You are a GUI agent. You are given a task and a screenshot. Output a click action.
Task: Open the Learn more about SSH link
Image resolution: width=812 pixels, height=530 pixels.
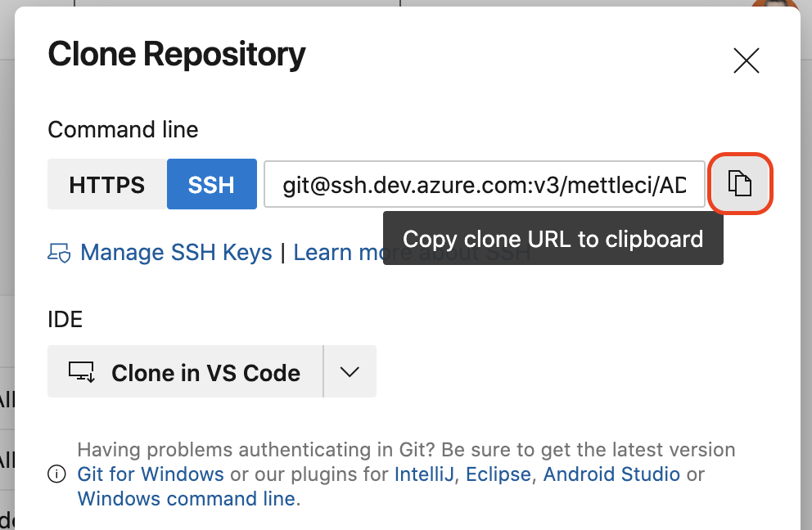coord(337,253)
